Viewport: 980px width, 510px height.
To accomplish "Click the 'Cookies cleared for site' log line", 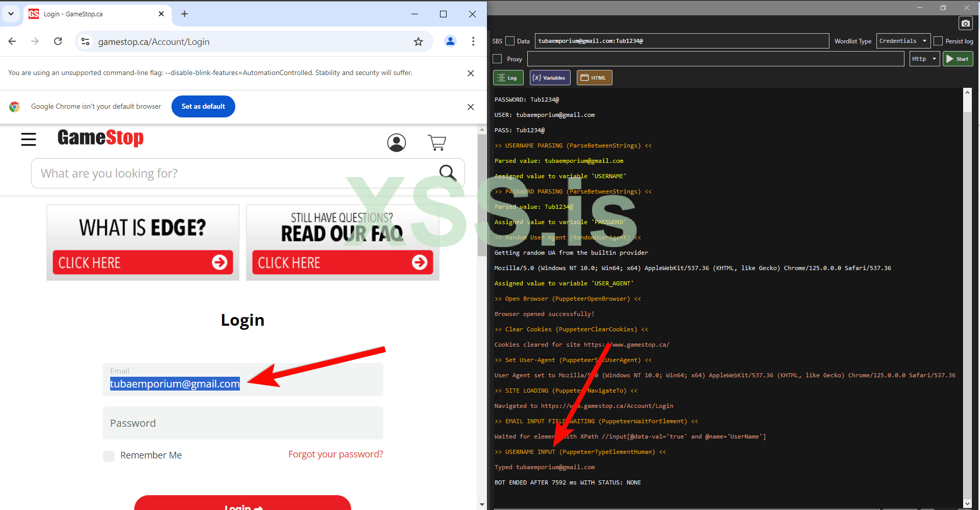I will (582, 345).
